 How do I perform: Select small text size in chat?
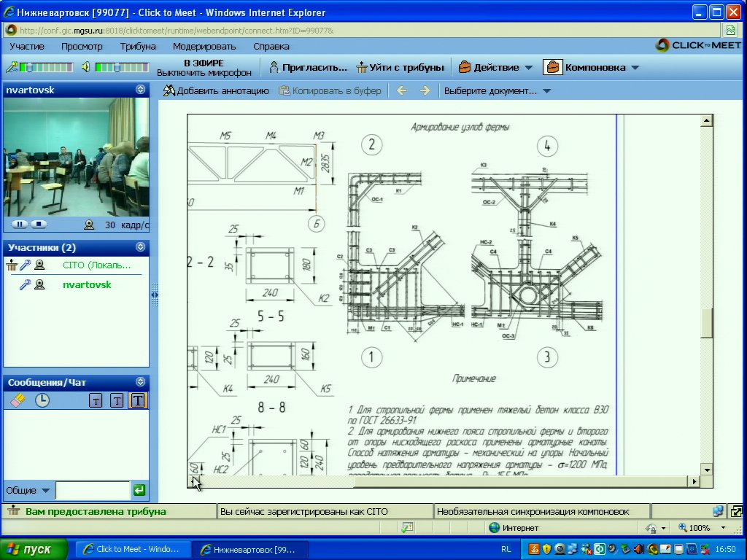pyautogui.click(x=96, y=401)
